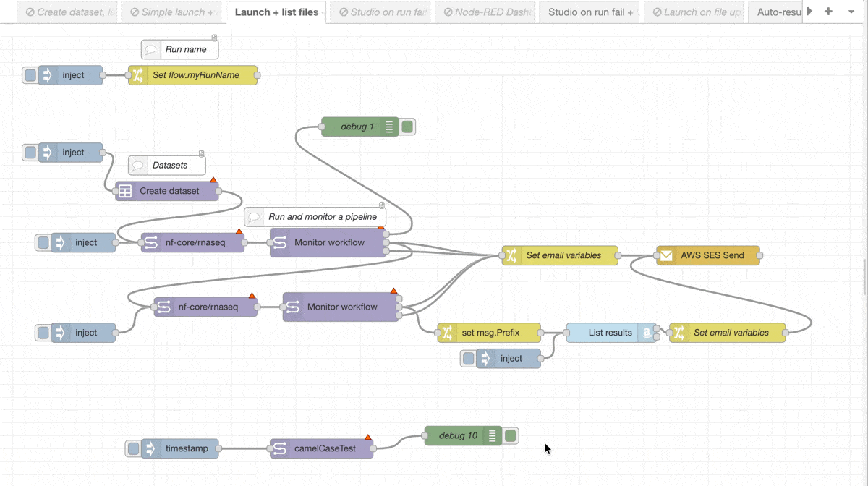Click the speech bubble icon on Run name comment

point(151,48)
